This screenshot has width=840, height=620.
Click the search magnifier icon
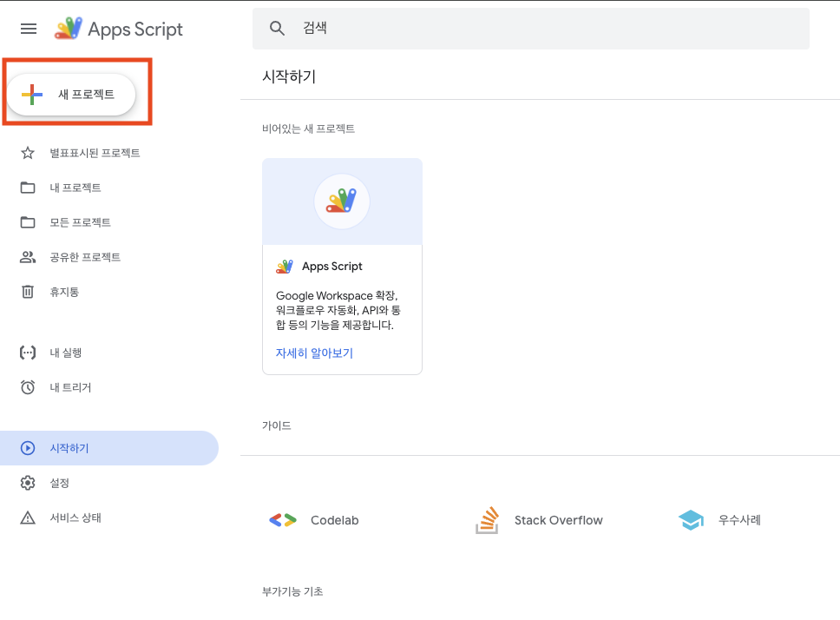[277, 29]
